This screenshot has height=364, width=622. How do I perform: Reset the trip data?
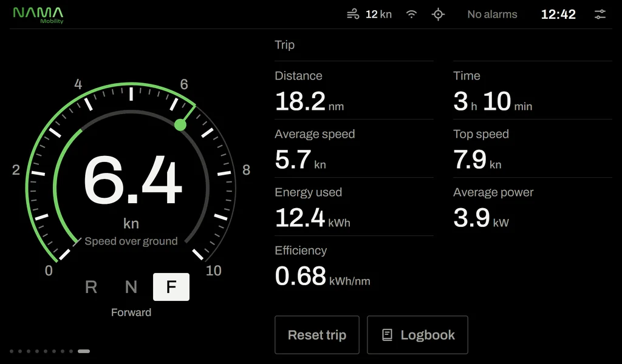(x=317, y=335)
